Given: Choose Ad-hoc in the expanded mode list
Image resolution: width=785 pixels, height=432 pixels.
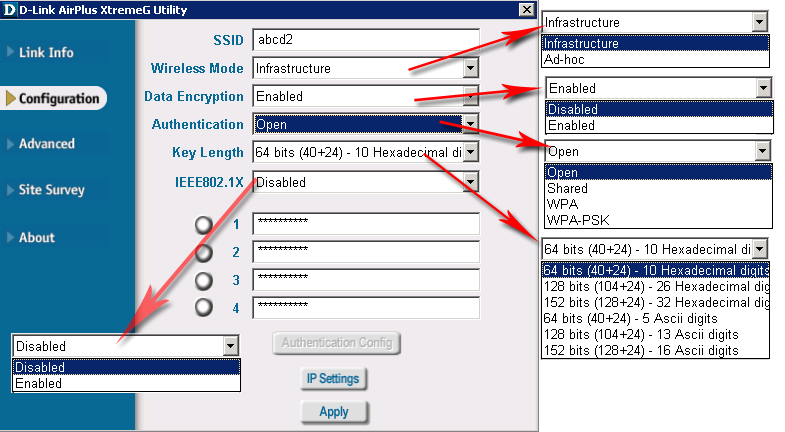Looking at the screenshot, I should tap(655, 60).
